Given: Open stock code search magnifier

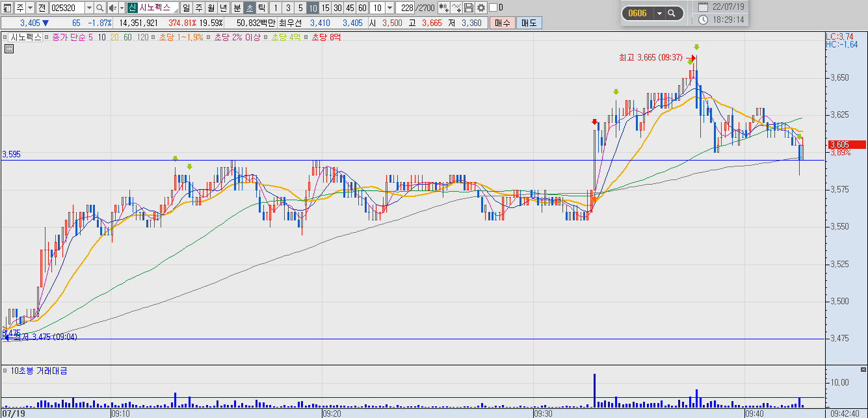Looking at the screenshot, I should [x=99, y=8].
